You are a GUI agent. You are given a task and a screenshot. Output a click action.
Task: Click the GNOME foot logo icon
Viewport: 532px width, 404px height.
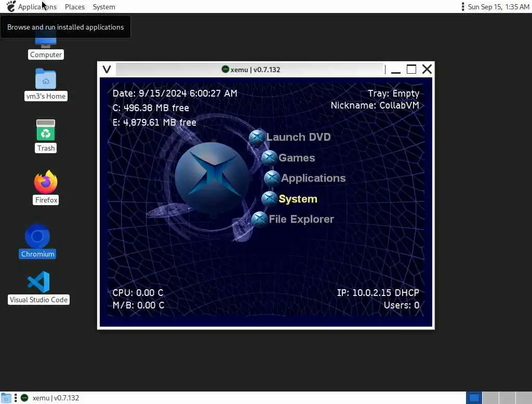point(11,6)
